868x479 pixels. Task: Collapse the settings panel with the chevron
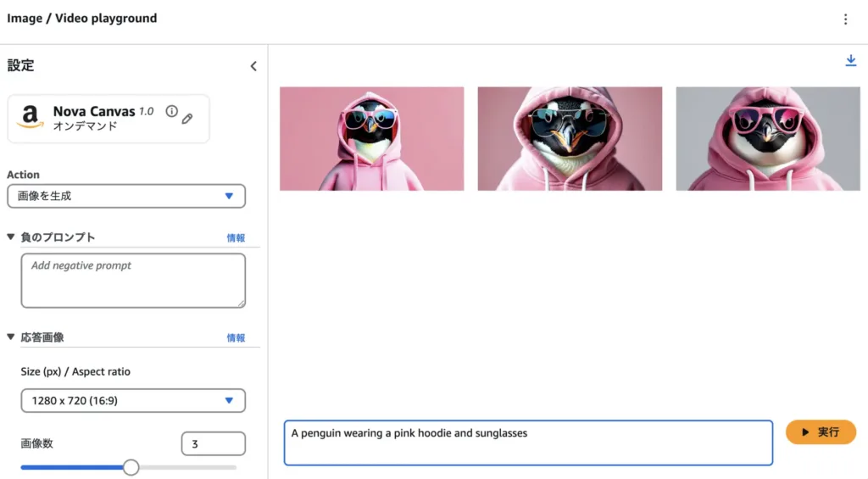coord(253,66)
